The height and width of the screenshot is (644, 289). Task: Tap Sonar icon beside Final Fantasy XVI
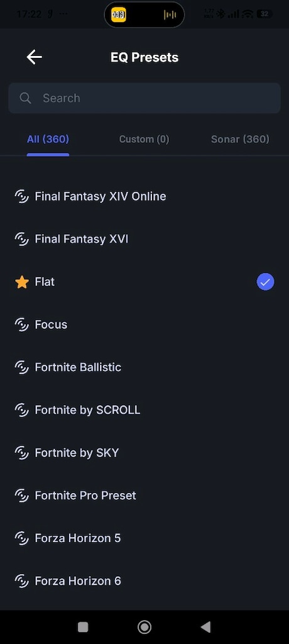[22, 240]
